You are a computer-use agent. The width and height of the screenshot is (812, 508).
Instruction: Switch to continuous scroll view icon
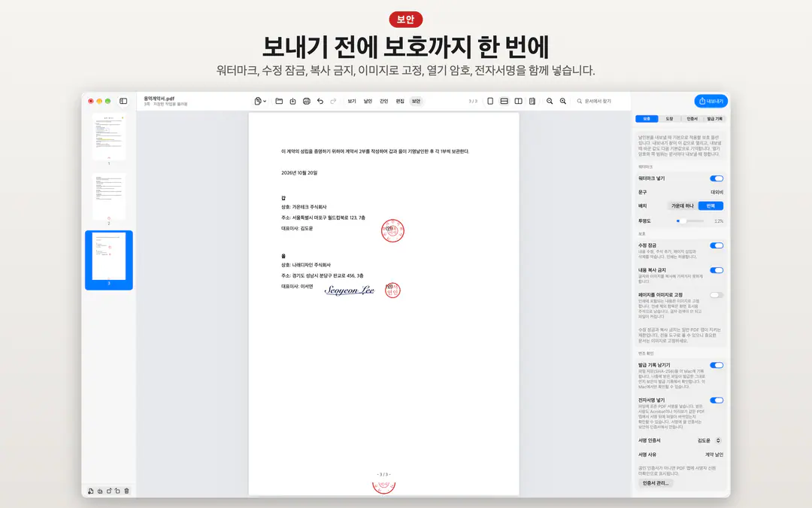(x=504, y=101)
